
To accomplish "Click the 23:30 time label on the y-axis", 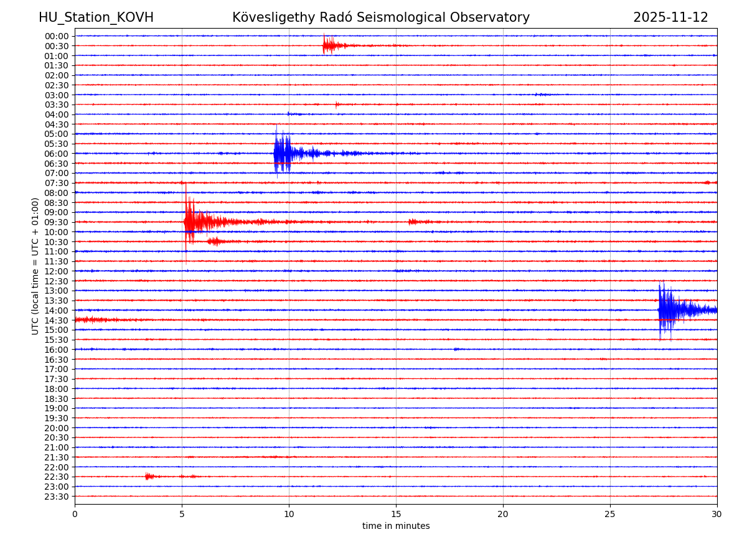I will 56,497.
